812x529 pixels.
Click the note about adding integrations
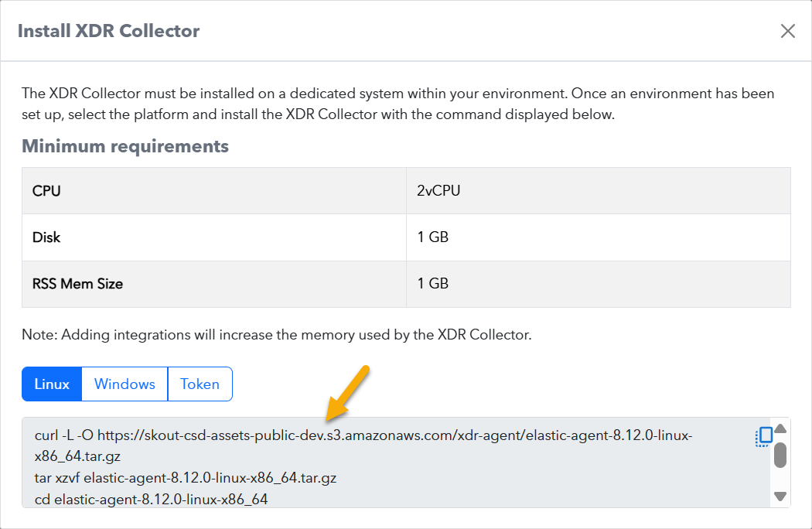tap(276, 336)
